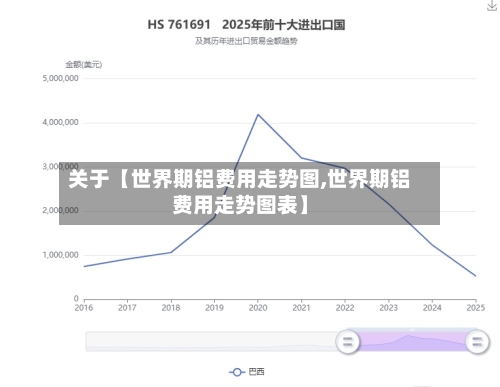Click the 2018 x-axis label
Screen dimensions: 500x387
click(x=171, y=308)
